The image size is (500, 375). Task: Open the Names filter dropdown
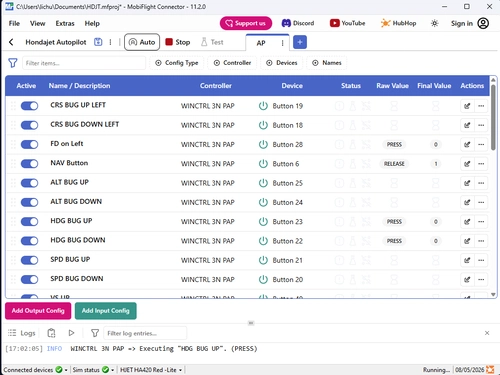coord(327,63)
